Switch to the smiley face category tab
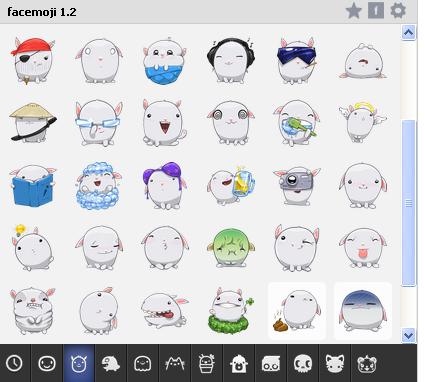The image size is (425, 382). tap(47, 363)
